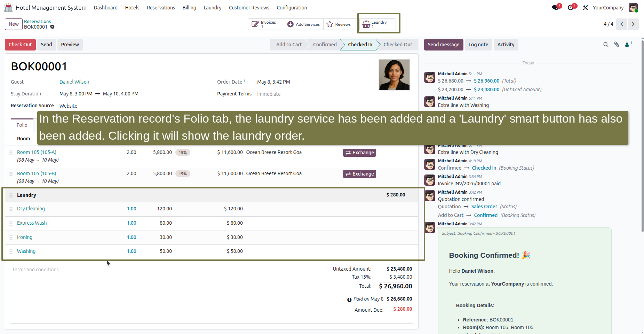Go to next record arrow
This screenshot has width=644, height=334.
pyautogui.click(x=633, y=24)
